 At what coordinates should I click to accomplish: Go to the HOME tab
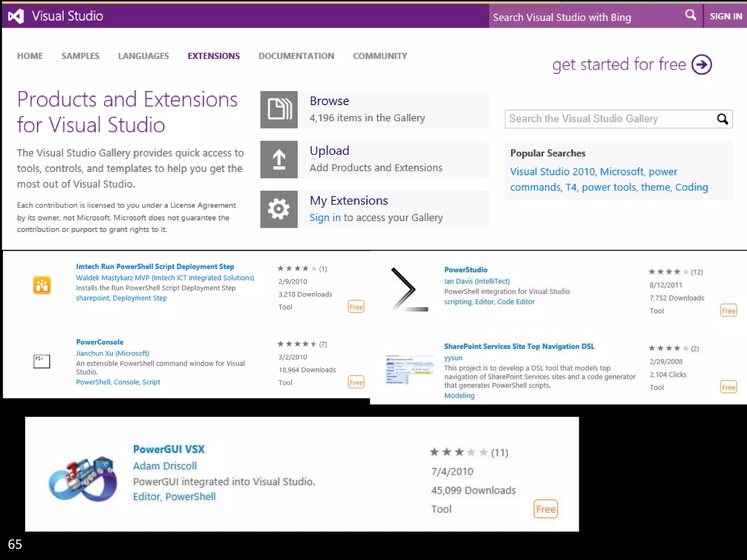tap(30, 56)
